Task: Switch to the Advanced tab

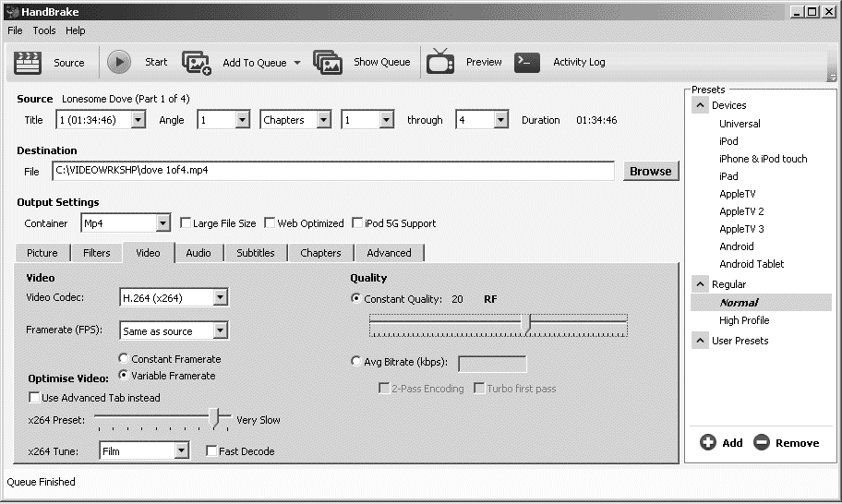Action: click(x=390, y=253)
